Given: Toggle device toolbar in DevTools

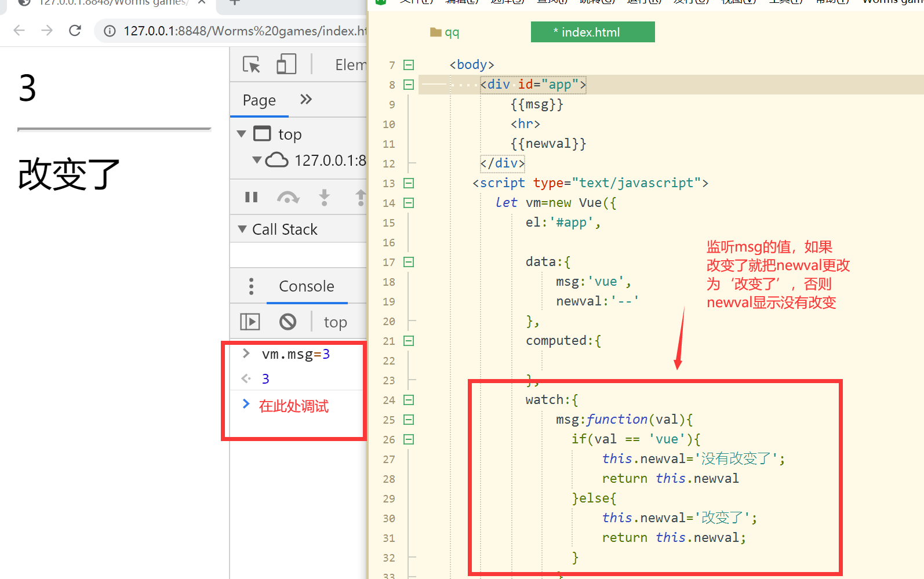Looking at the screenshot, I should point(286,64).
